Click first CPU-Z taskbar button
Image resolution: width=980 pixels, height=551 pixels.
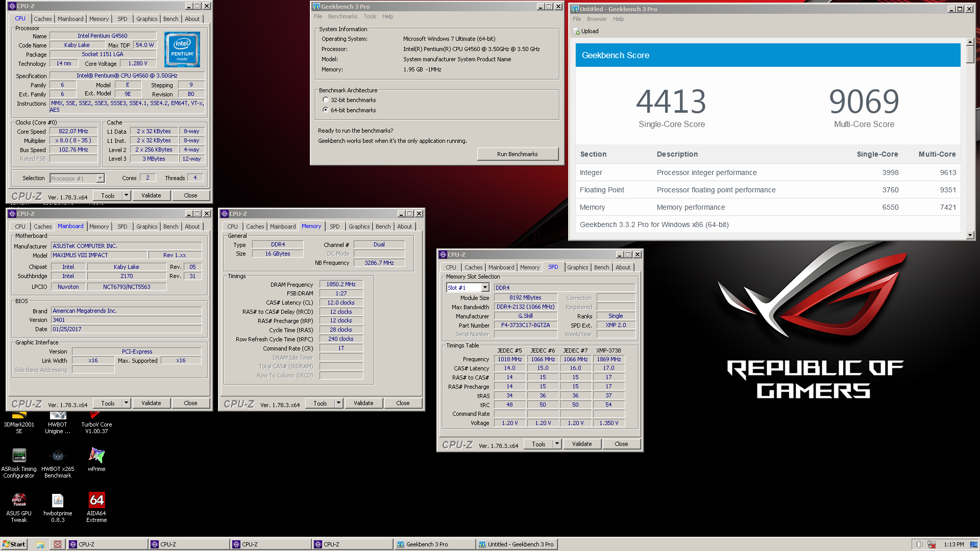pos(107,544)
